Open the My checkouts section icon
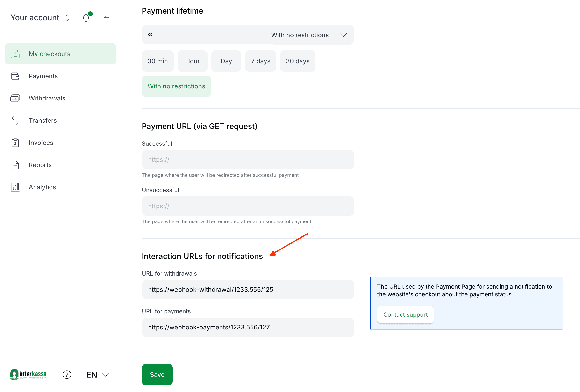 pyautogui.click(x=15, y=54)
